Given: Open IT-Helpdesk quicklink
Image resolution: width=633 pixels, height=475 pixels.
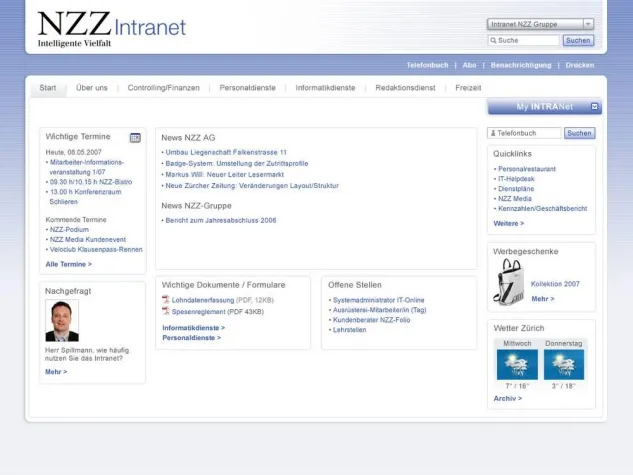Looking at the screenshot, I should point(516,179).
